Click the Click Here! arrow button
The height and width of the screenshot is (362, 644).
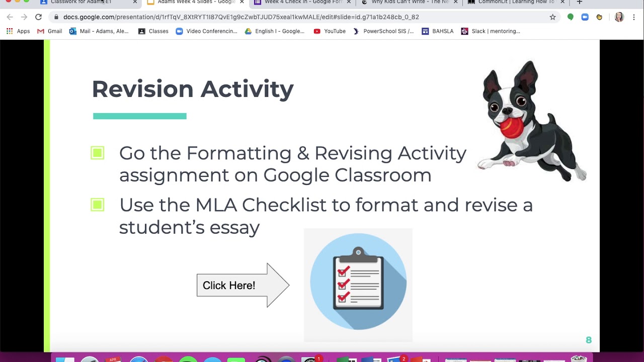[x=243, y=285]
